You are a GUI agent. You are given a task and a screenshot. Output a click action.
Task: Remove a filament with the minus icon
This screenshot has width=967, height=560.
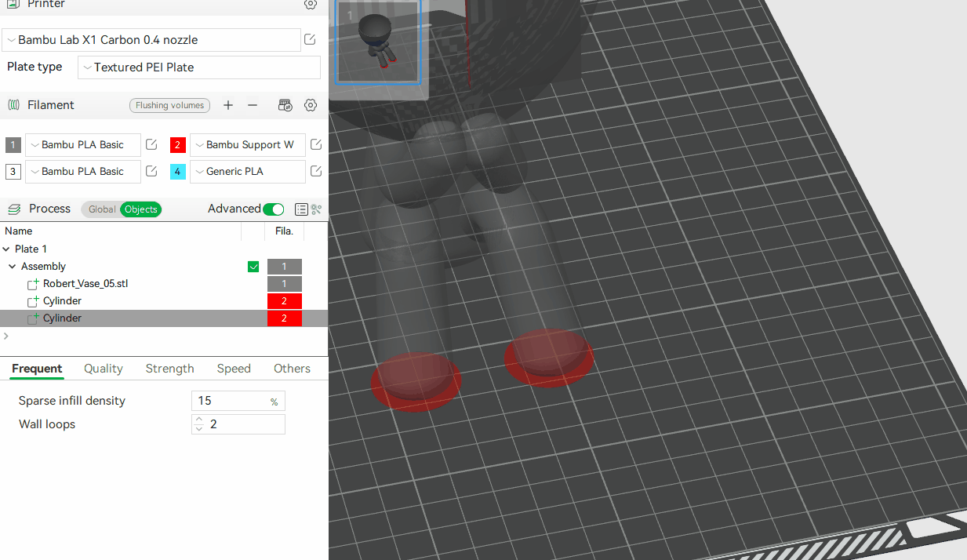click(x=252, y=104)
